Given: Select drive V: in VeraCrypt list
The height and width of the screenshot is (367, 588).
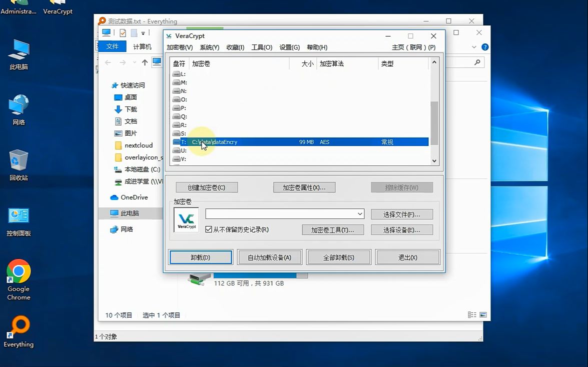Looking at the screenshot, I should click(180, 159).
